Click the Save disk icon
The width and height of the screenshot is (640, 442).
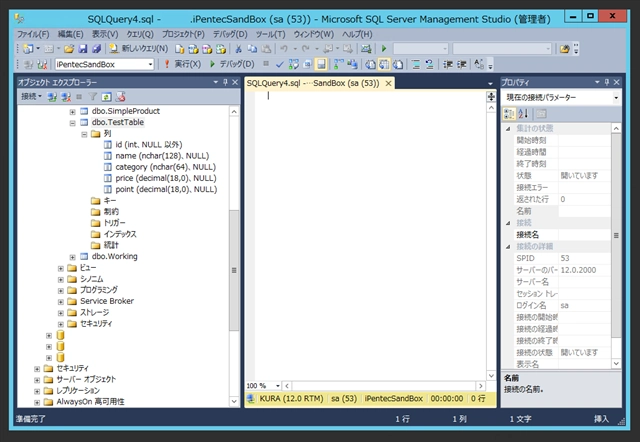tap(82, 49)
